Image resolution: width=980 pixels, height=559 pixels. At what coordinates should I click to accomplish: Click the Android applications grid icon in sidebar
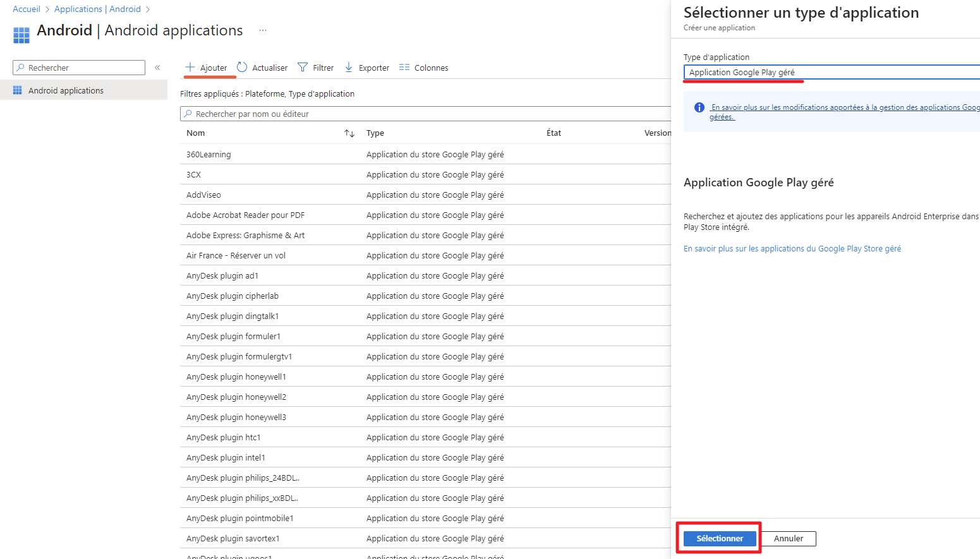pos(18,90)
